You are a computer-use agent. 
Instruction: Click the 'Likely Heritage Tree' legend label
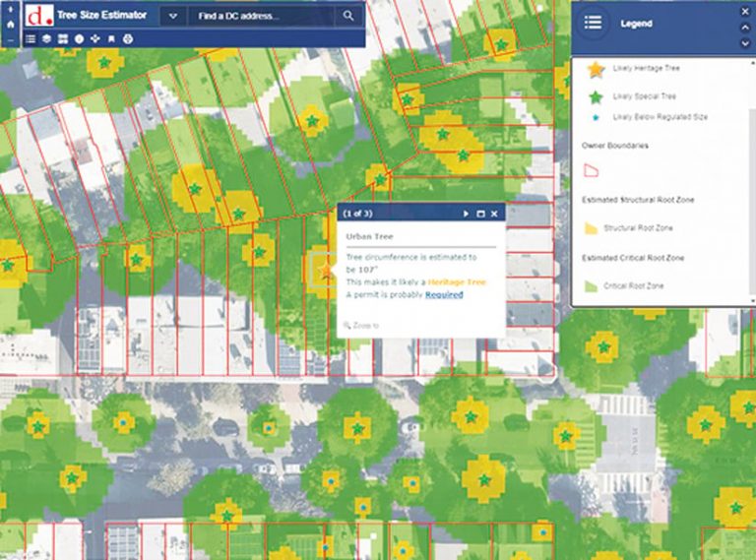646,68
